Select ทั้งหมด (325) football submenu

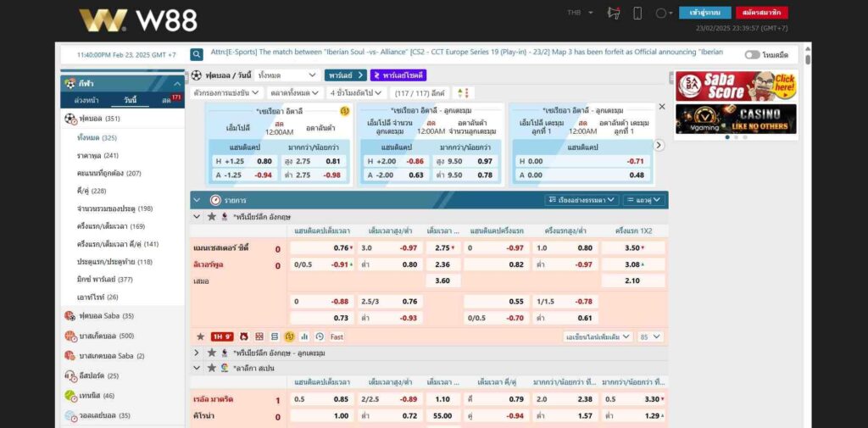(x=97, y=138)
